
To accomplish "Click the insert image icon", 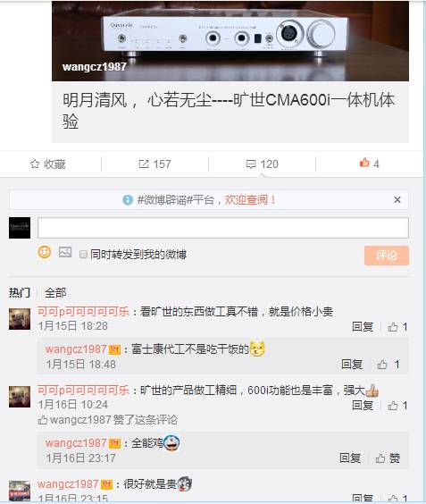I will 65,252.
